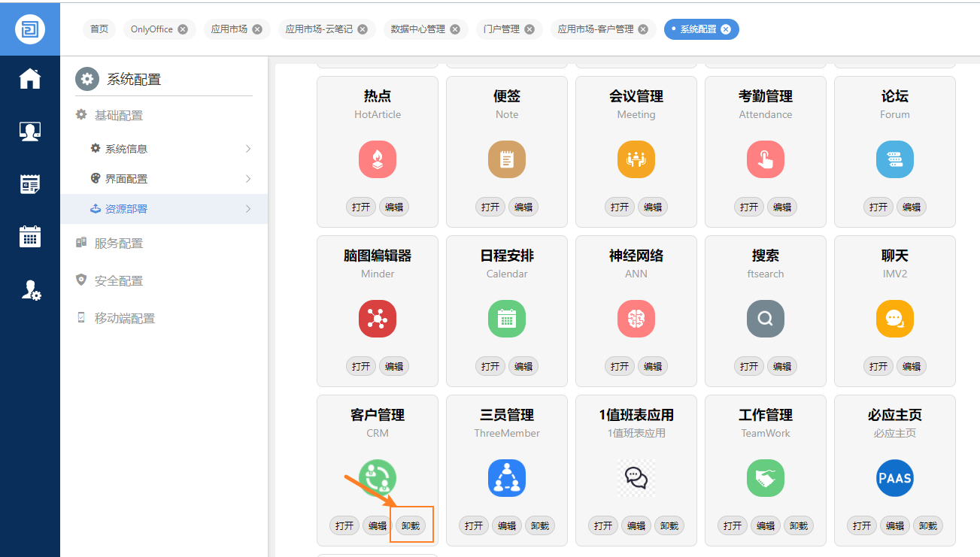Switch to the OnlyOffice tab

[x=151, y=29]
